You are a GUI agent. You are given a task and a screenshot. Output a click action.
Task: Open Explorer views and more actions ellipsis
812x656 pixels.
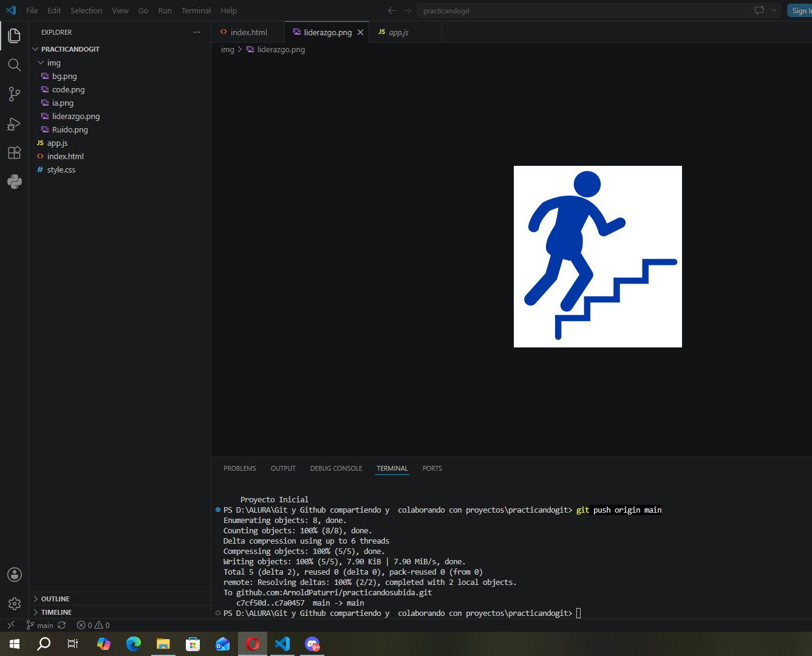point(197,32)
